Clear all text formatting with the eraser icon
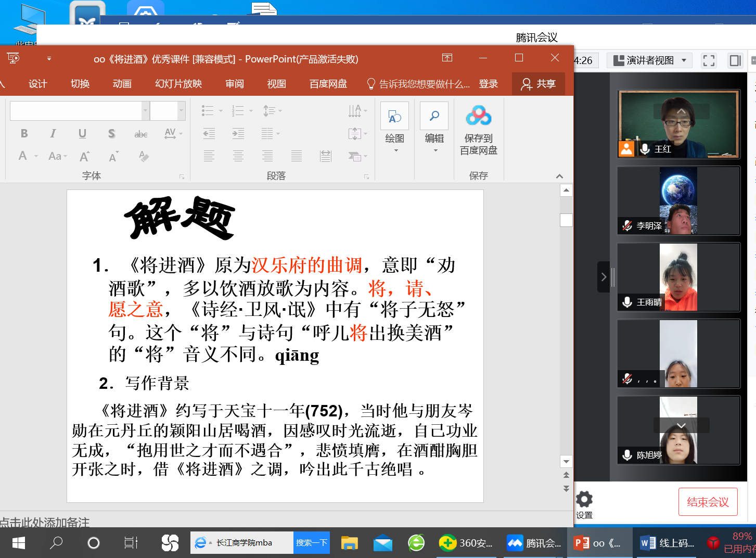The height and width of the screenshot is (558, 756). click(x=144, y=156)
